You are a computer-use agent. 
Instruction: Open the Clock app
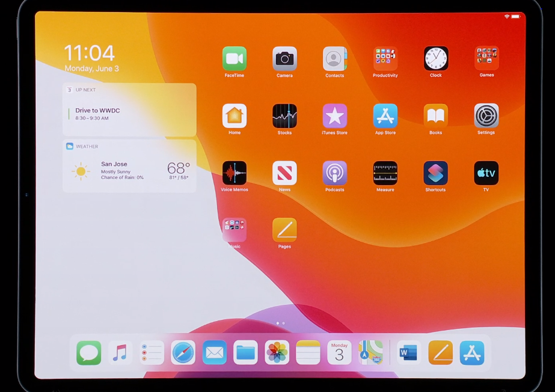(x=436, y=58)
